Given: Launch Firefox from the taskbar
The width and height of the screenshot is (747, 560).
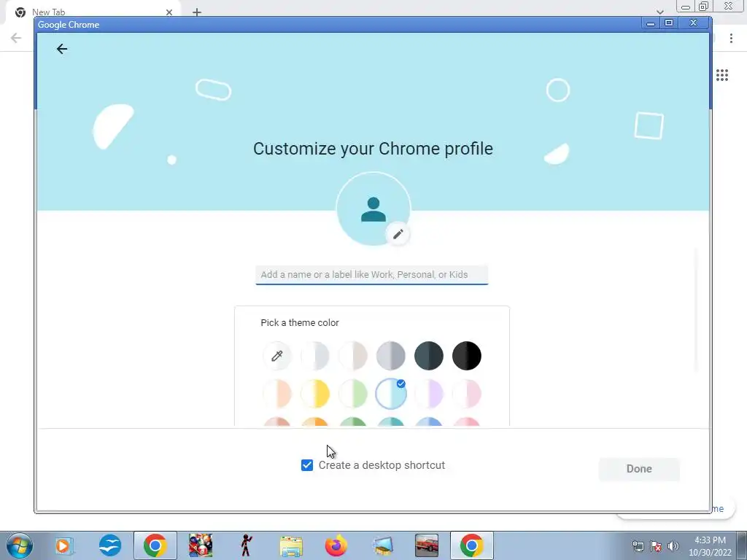Looking at the screenshot, I should [x=336, y=545].
